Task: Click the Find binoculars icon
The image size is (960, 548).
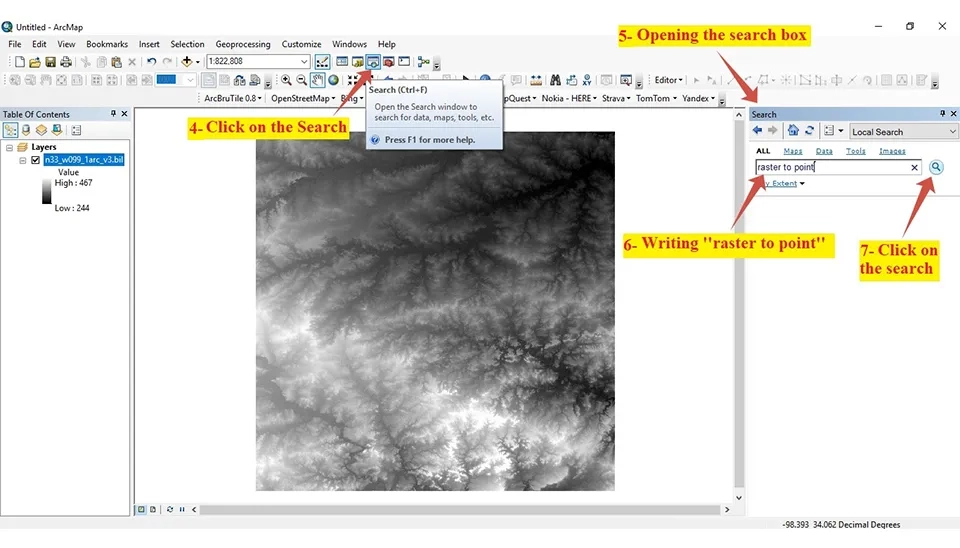Action: tap(555, 80)
